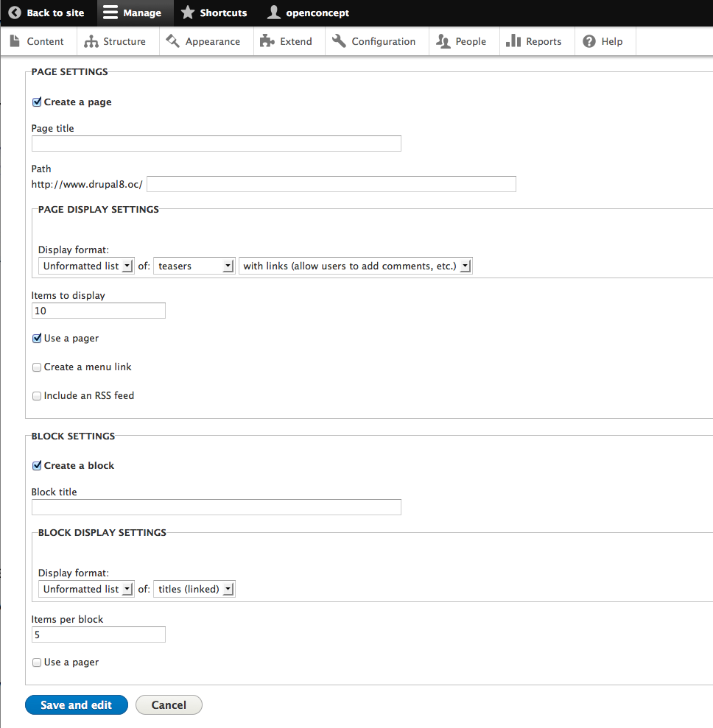Open the People menu item

click(x=461, y=41)
